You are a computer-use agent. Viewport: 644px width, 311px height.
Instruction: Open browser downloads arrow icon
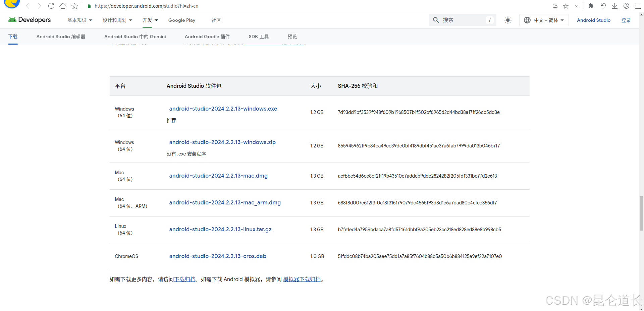click(x=614, y=6)
